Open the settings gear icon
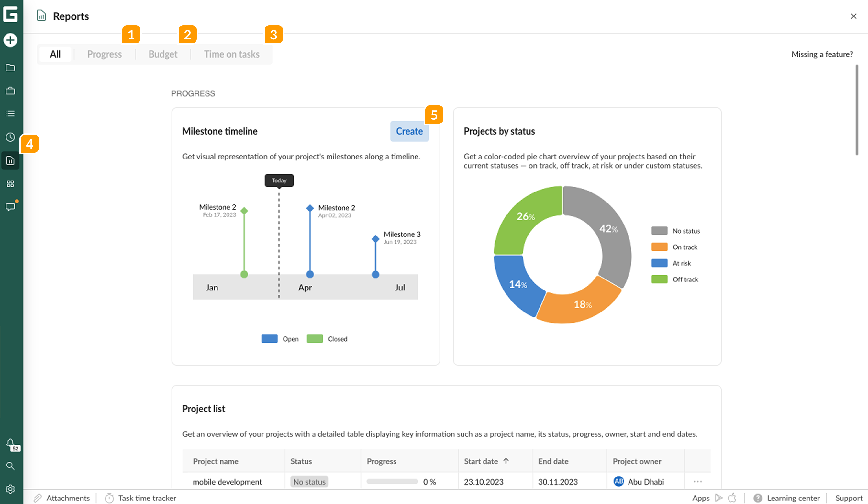 click(10, 489)
